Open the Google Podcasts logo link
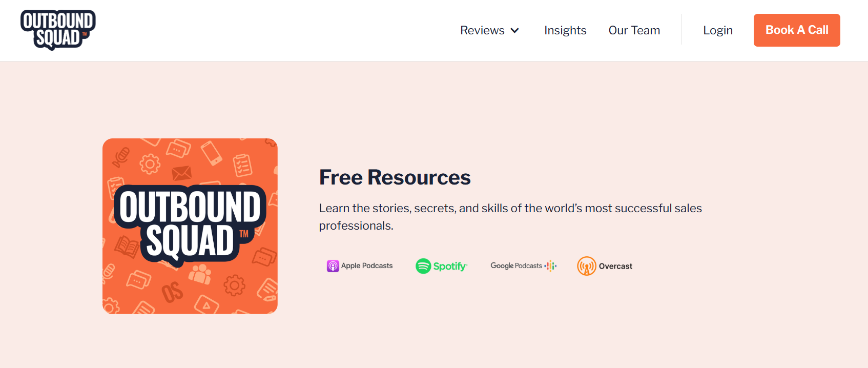Screen dimensions: 868x368 tap(523, 265)
